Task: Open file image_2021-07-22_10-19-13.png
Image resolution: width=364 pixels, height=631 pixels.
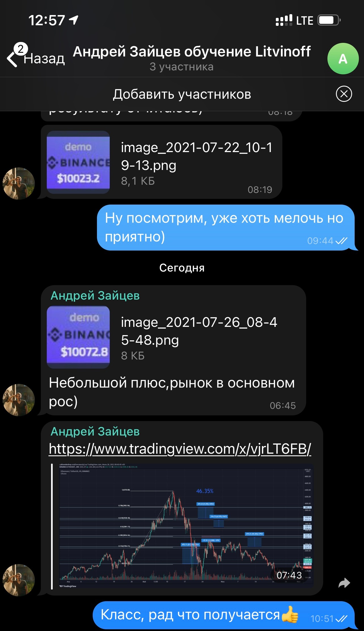Action: 197,156
